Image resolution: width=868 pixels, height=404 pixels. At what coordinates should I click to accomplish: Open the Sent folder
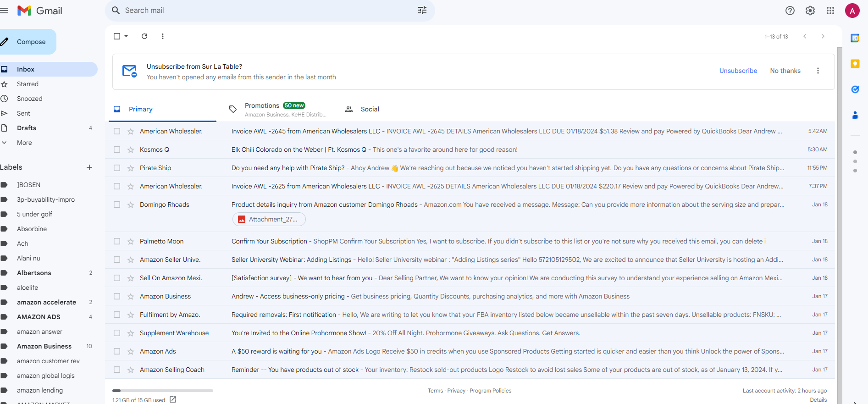23,113
